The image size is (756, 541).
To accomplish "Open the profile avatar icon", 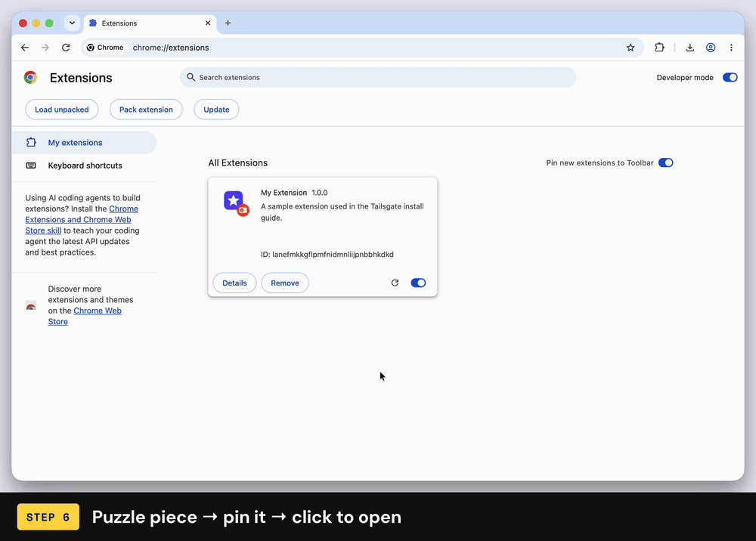I will tap(711, 48).
